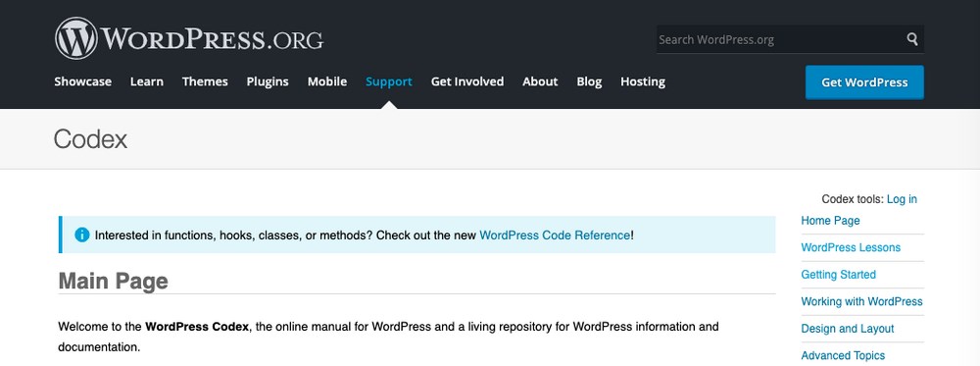Click the blue info icon in notice
Image resolution: width=980 pixels, height=366 pixels.
(x=82, y=235)
